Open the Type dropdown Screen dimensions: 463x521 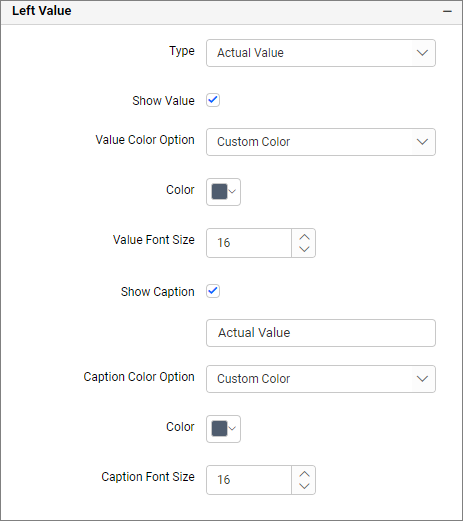[321, 53]
